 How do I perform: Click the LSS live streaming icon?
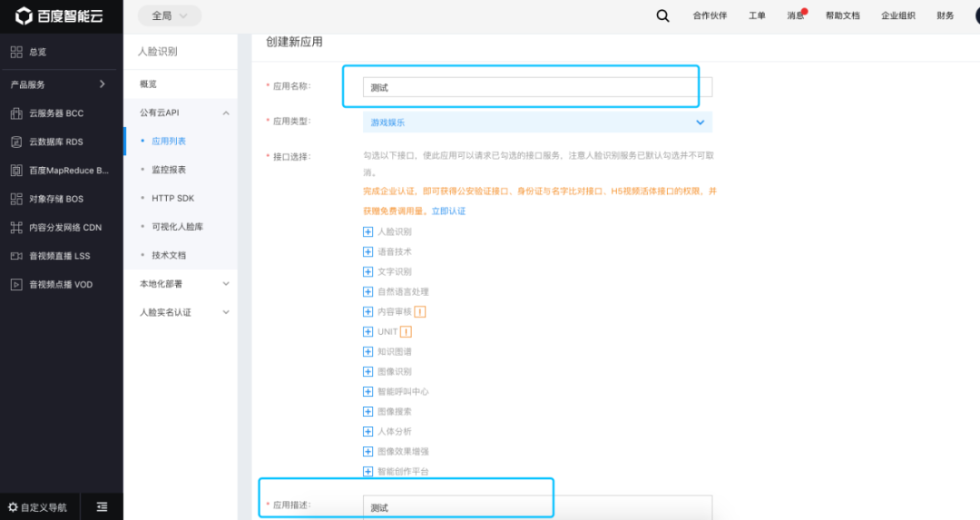point(16,256)
